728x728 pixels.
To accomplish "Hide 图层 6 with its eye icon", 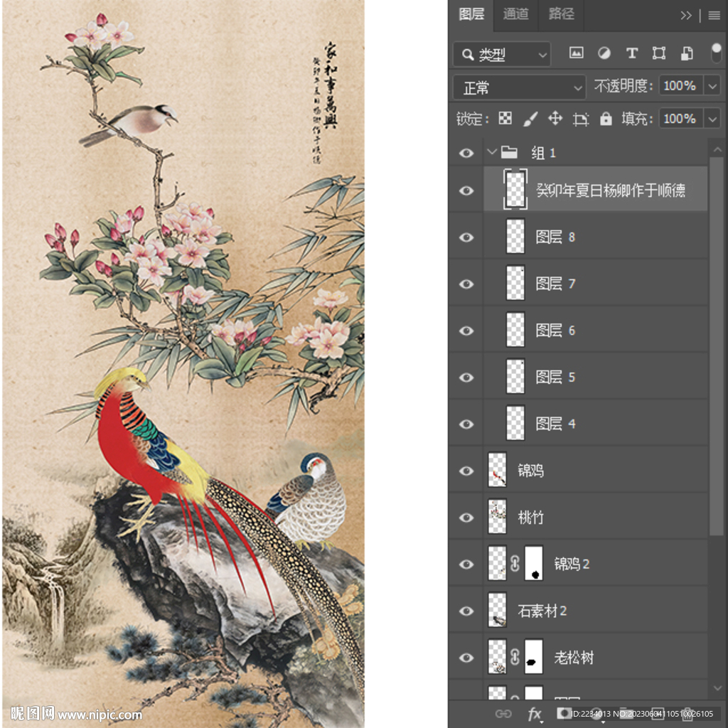I will tap(466, 331).
